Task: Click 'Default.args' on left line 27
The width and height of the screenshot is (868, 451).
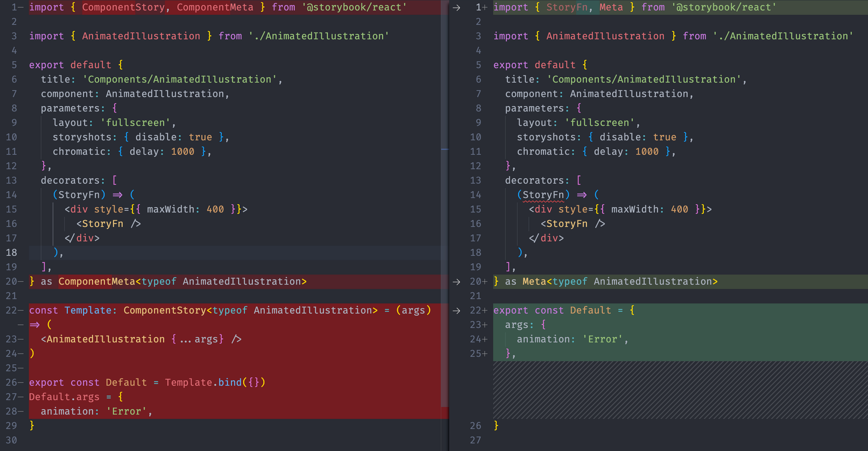Action: point(64,397)
